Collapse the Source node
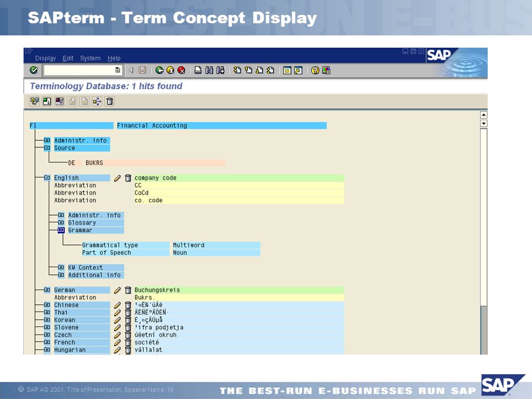The image size is (532, 399). (x=47, y=147)
